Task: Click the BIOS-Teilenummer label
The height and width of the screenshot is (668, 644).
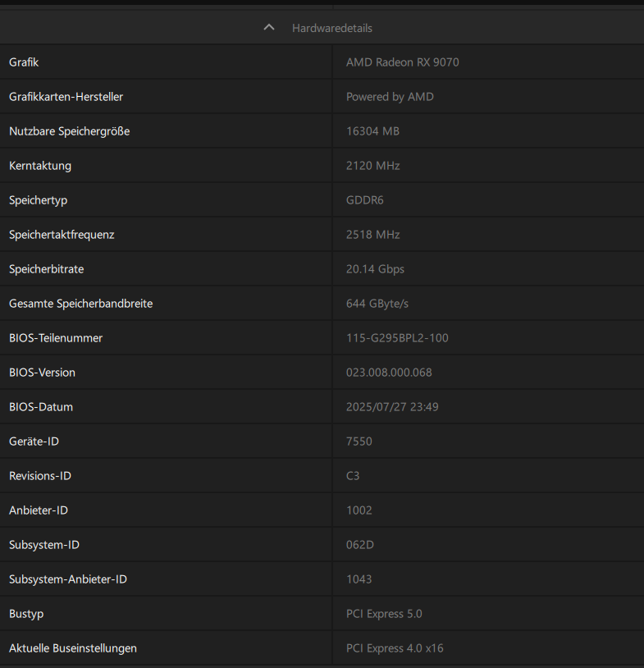Action: (56, 338)
